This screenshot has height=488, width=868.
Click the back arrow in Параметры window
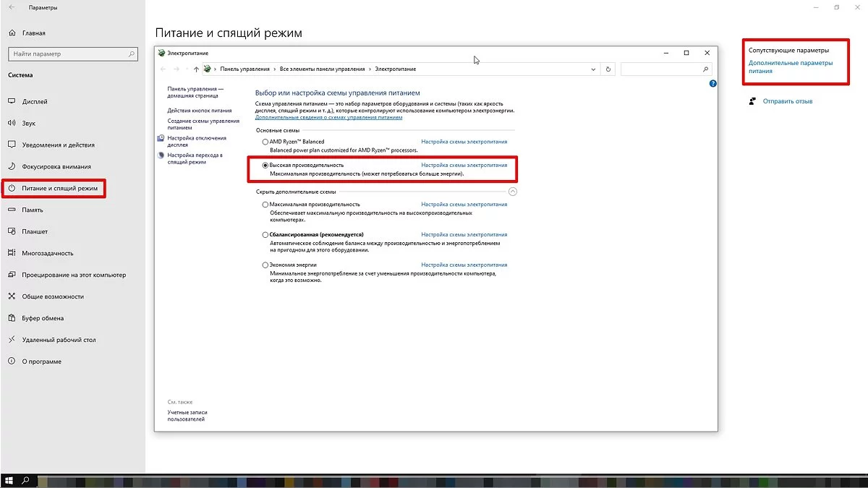pos(12,7)
